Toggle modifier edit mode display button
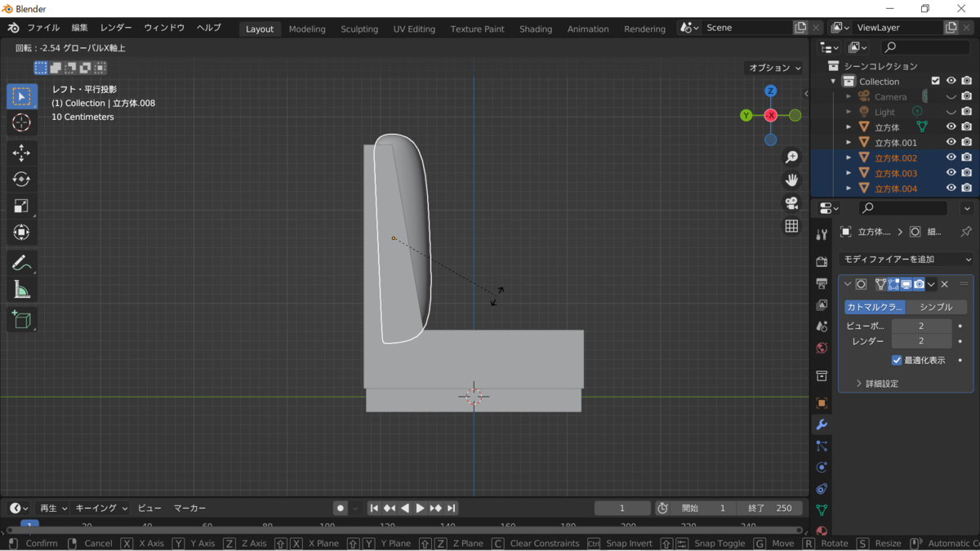 click(893, 284)
